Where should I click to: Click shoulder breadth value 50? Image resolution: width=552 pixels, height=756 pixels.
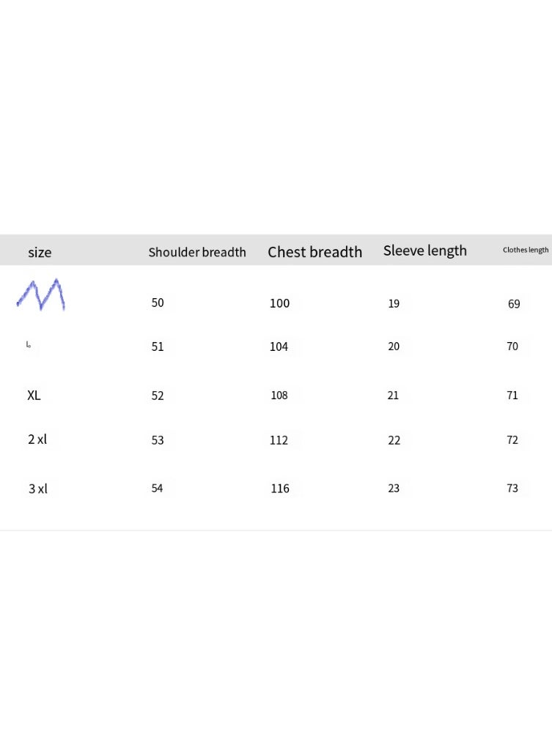pos(158,303)
